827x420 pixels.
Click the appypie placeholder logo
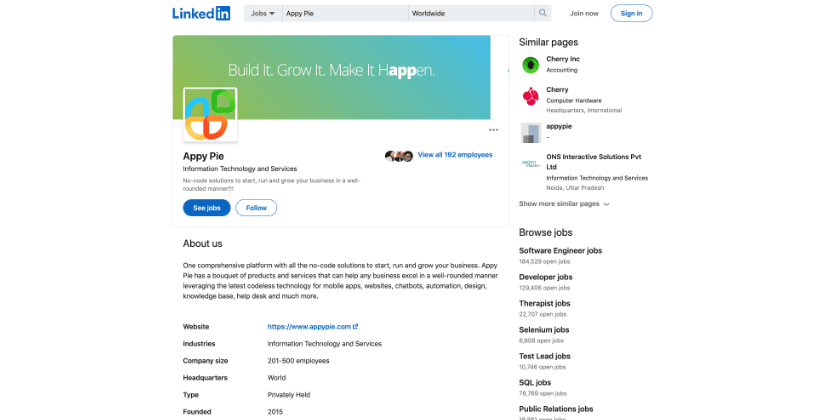click(530, 133)
